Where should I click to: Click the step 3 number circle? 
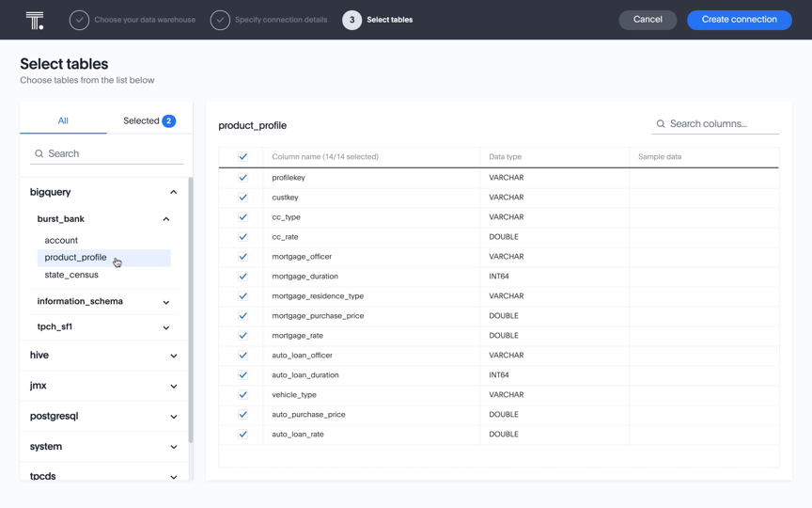(x=351, y=20)
